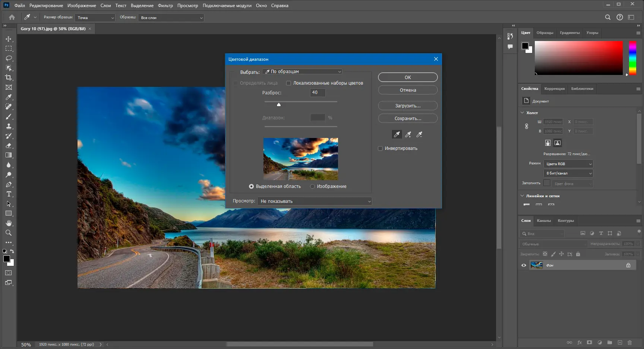Select the Hand tool
This screenshot has height=349, width=644.
click(9, 223)
